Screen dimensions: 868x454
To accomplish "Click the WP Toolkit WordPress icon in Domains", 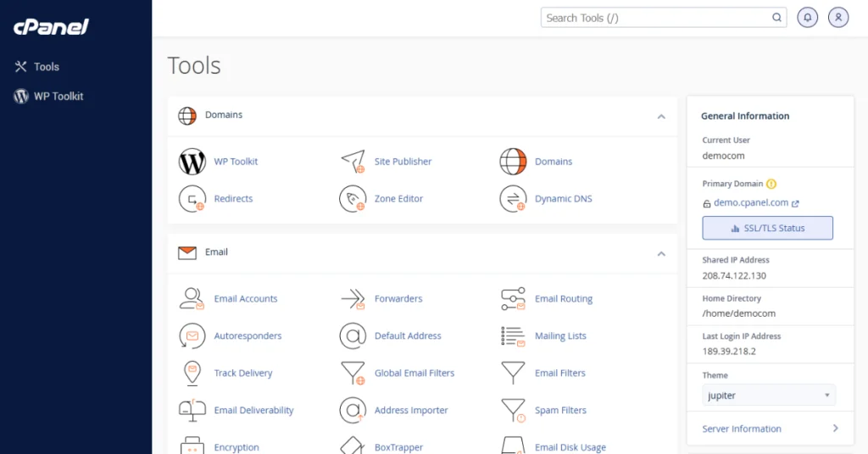I will (x=192, y=162).
